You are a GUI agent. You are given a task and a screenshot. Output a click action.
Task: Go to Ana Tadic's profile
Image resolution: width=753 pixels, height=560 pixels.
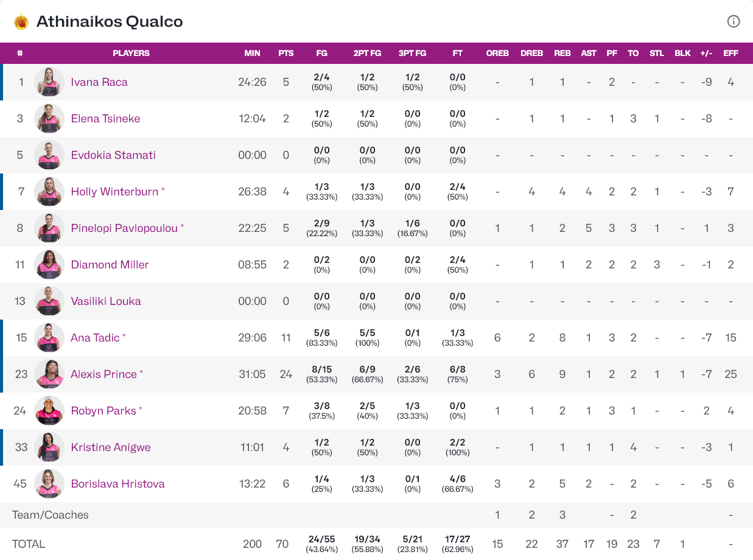[x=95, y=338]
